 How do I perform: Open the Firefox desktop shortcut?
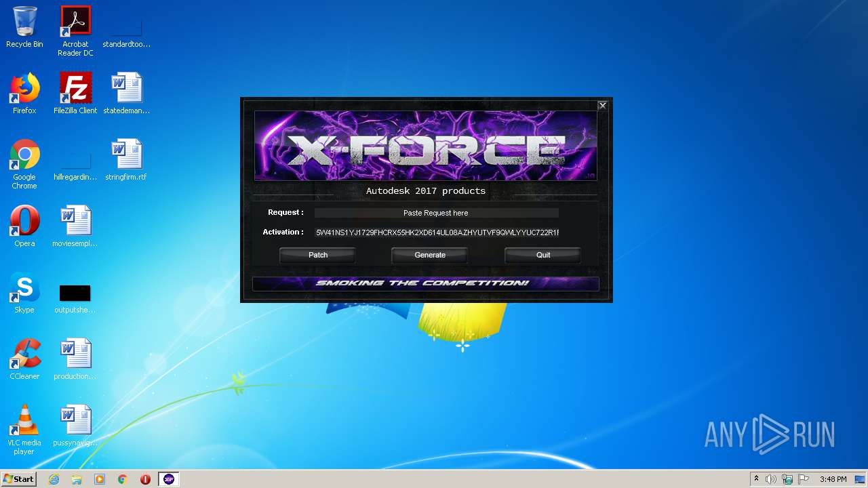(24, 94)
